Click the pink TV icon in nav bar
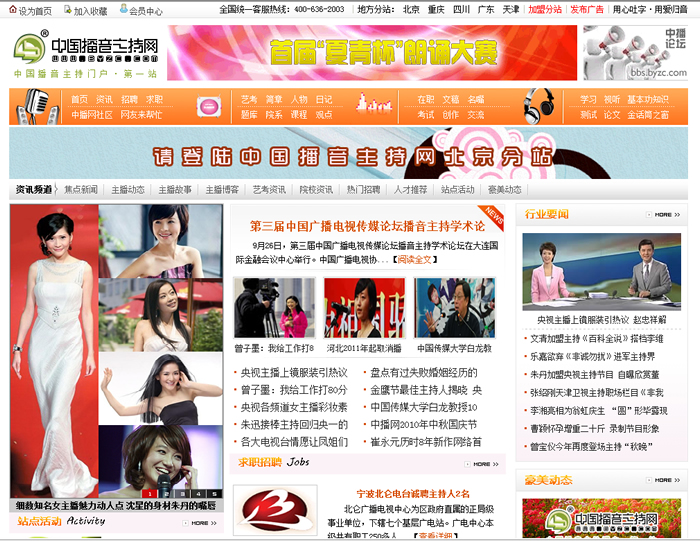This screenshot has height=541, width=700. pyautogui.click(x=209, y=106)
